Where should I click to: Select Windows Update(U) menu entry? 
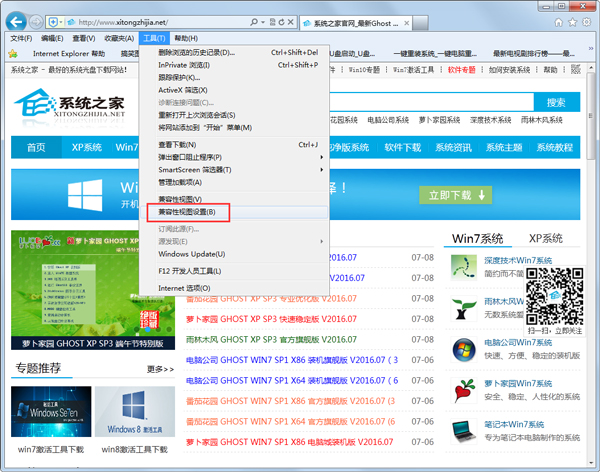pyautogui.click(x=233, y=254)
